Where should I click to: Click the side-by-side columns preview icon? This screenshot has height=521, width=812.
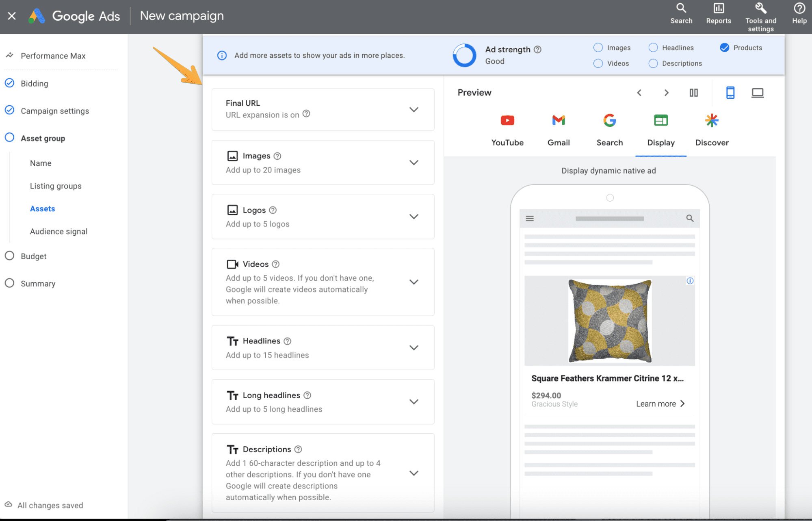tap(693, 93)
